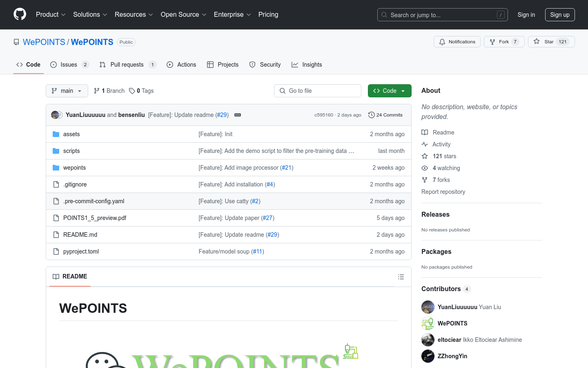Open YuanLiuuuuuu contributor avatar
588x368 pixels.
pos(428,307)
